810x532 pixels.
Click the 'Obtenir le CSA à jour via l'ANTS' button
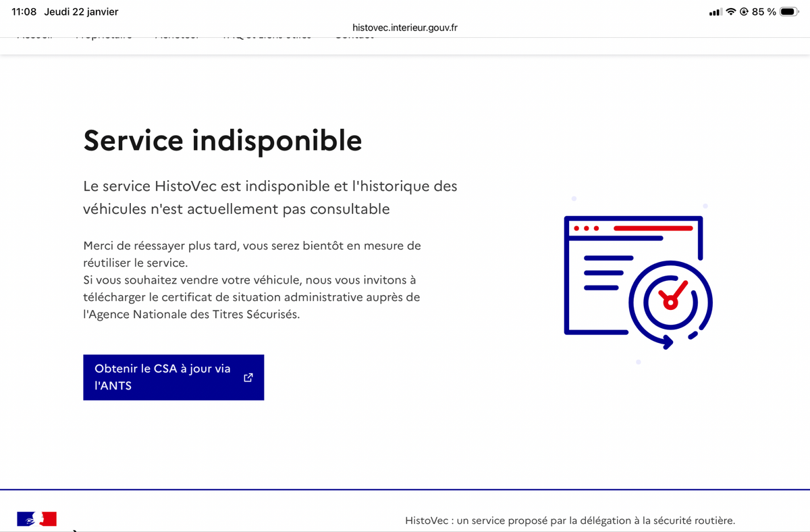tap(173, 377)
